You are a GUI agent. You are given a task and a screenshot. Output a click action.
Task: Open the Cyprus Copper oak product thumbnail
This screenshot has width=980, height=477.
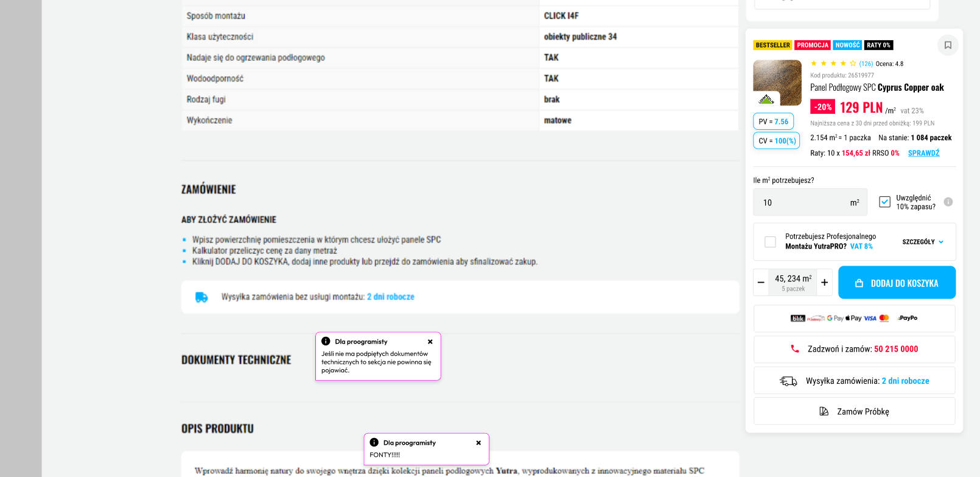pos(777,83)
